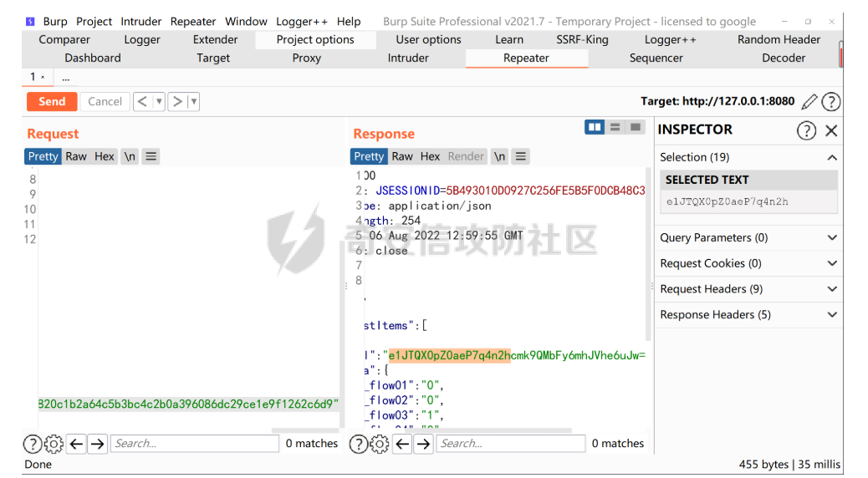Open the Extender tab
868x478 pixels.
click(216, 40)
